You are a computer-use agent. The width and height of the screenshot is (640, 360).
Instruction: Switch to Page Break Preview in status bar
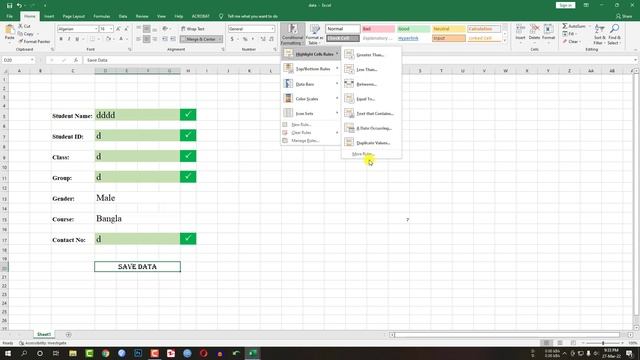(573, 343)
